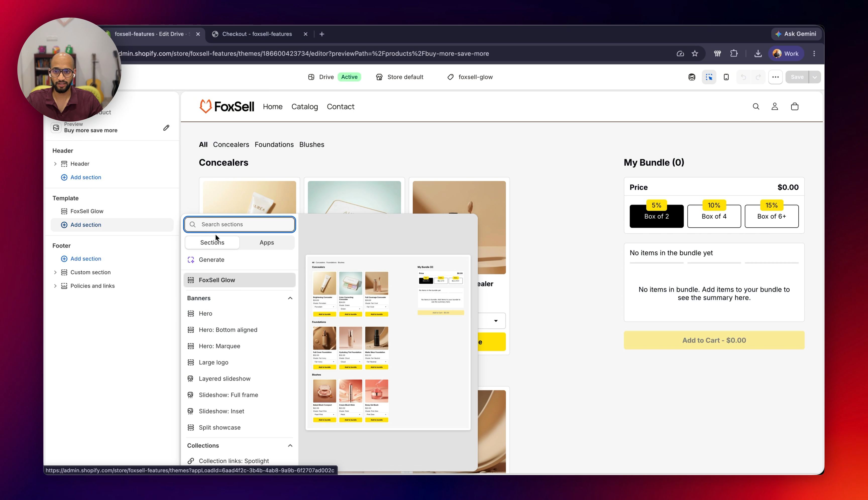Close the foxsell-features Edit Drive tab
The height and width of the screenshot is (500, 868).
pos(198,34)
